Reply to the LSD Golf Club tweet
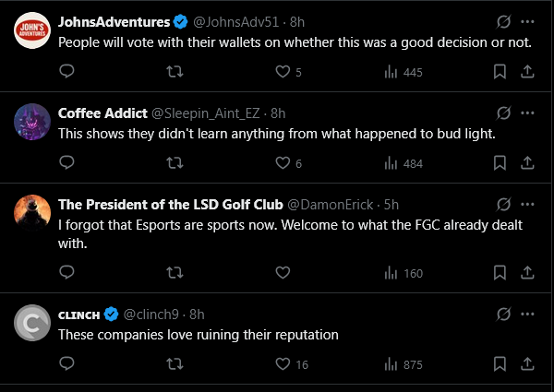 [x=66, y=272]
